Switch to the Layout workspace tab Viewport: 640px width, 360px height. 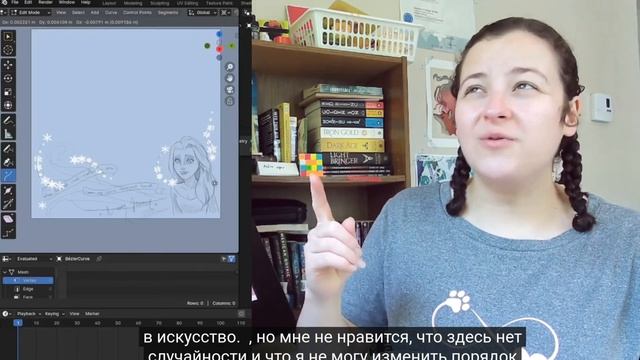click(x=109, y=3)
